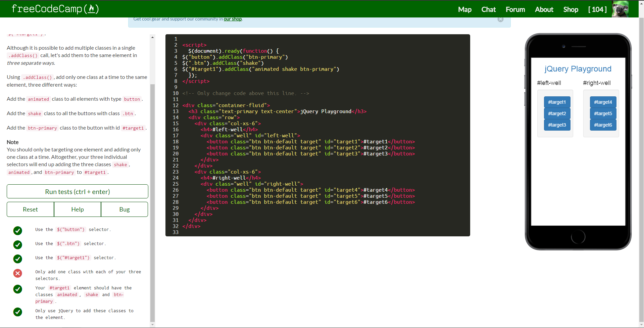Viewport: 644px width, 328px height.
Task: Click green checkmark for $("#target1") selector test
Action: click(x=18, y=259)
